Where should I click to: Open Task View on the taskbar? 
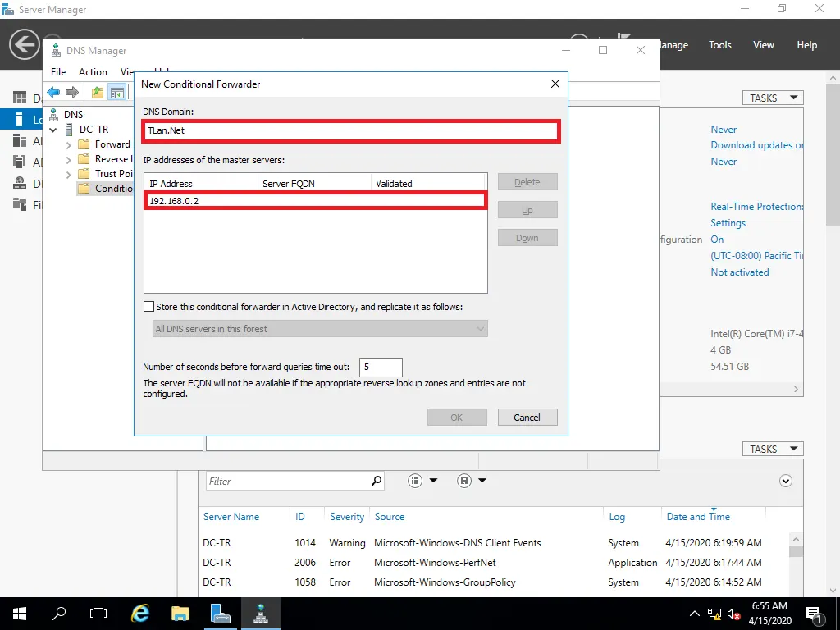(98, 614)
